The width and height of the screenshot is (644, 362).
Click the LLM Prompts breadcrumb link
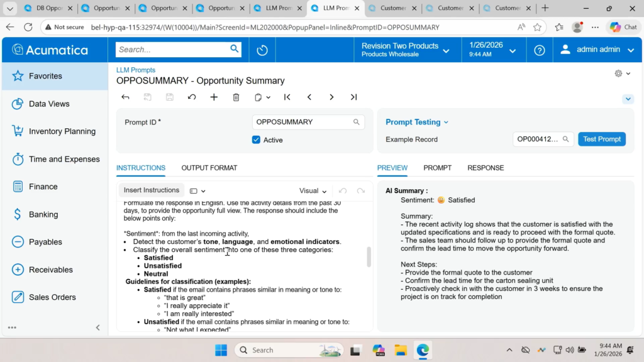coord(136,70)
